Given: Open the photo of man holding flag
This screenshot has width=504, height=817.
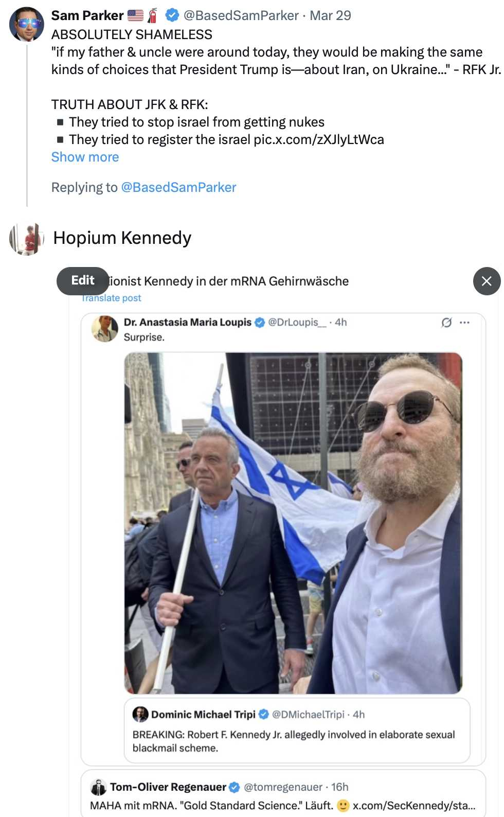Looking at the screenshot, I should [x=293, y=523].
